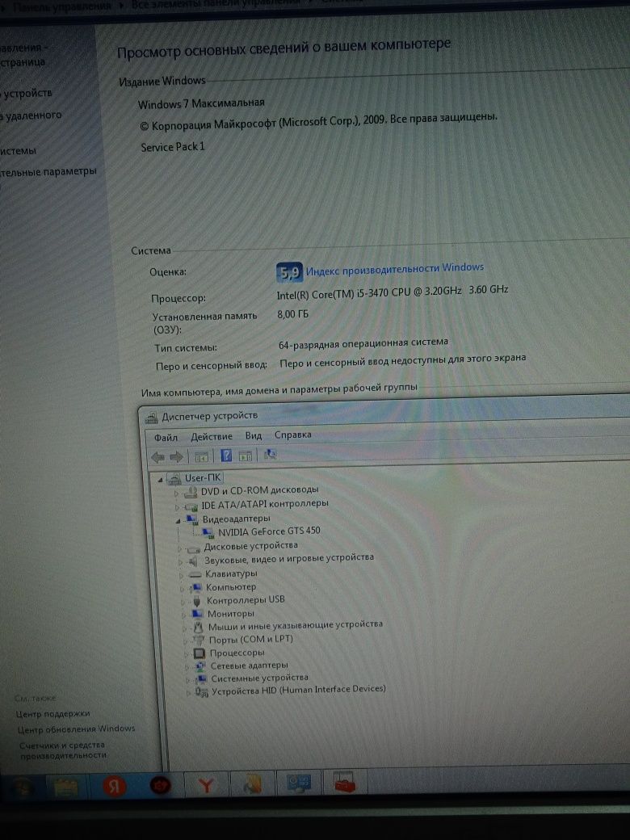Click the Device Manager title bar icon
Screen dimensions: 630x840
(152, 418)
